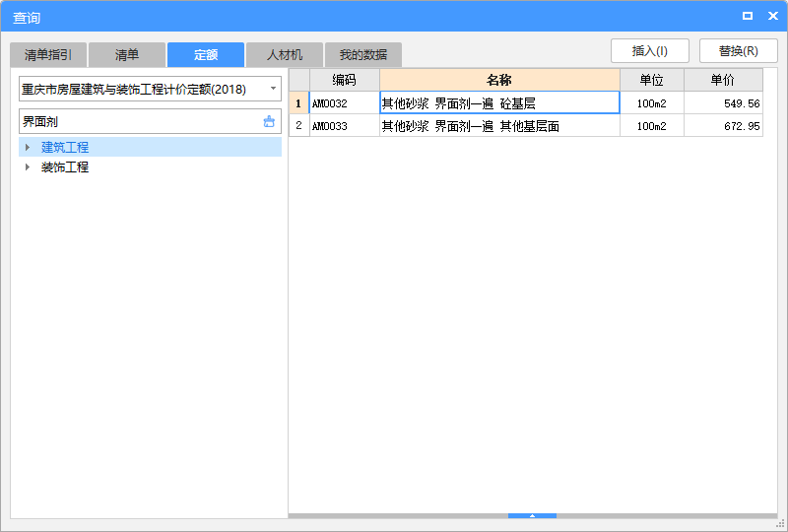This screenshot has height=532, width=788.
Task: Expand the 装饰工程 tree node arrow
Action: click(x=28, y=166)
